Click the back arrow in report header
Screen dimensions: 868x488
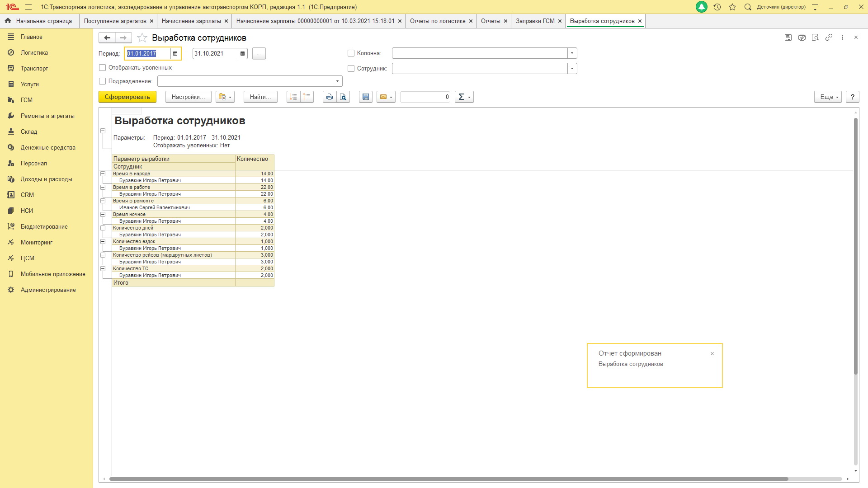(107, 38)
